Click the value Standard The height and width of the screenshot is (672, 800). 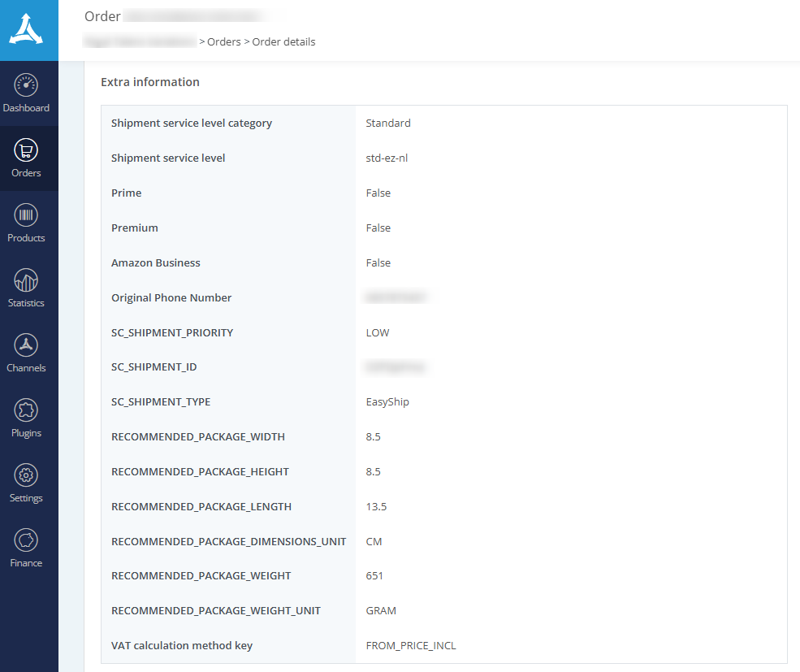387,123
